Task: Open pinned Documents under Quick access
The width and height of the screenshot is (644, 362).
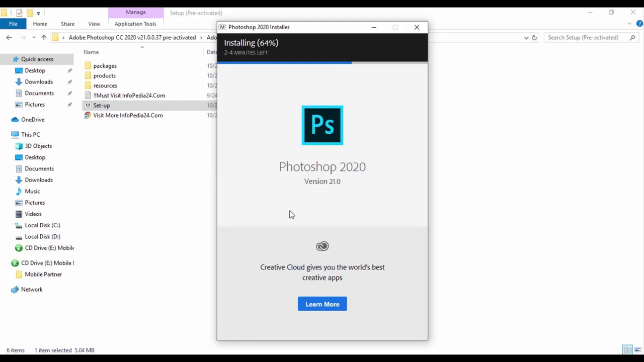Action: pos(39,94)
